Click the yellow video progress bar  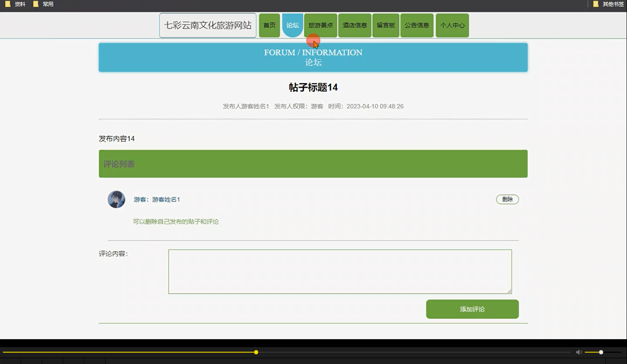coord(256,352)
